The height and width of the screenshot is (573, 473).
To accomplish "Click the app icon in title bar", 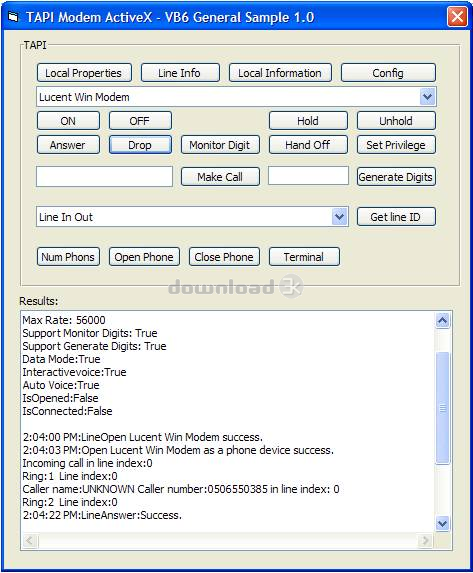I will (13, 17).
